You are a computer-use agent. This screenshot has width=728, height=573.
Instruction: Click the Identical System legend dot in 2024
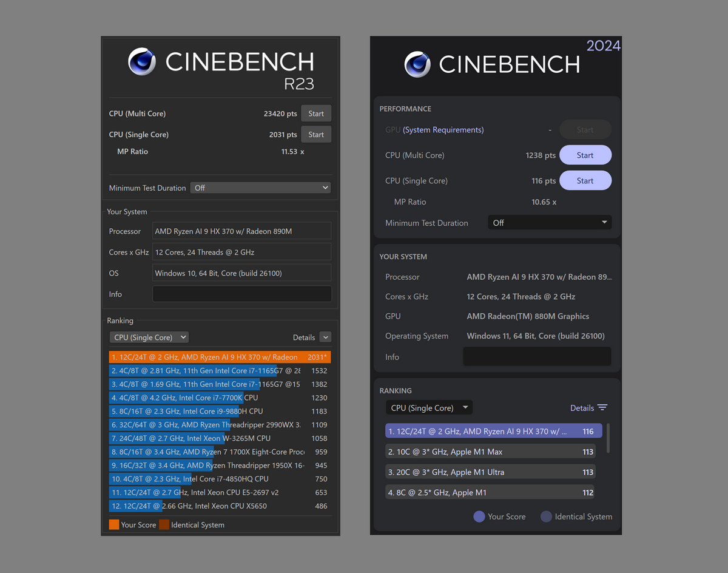[546, 517]
